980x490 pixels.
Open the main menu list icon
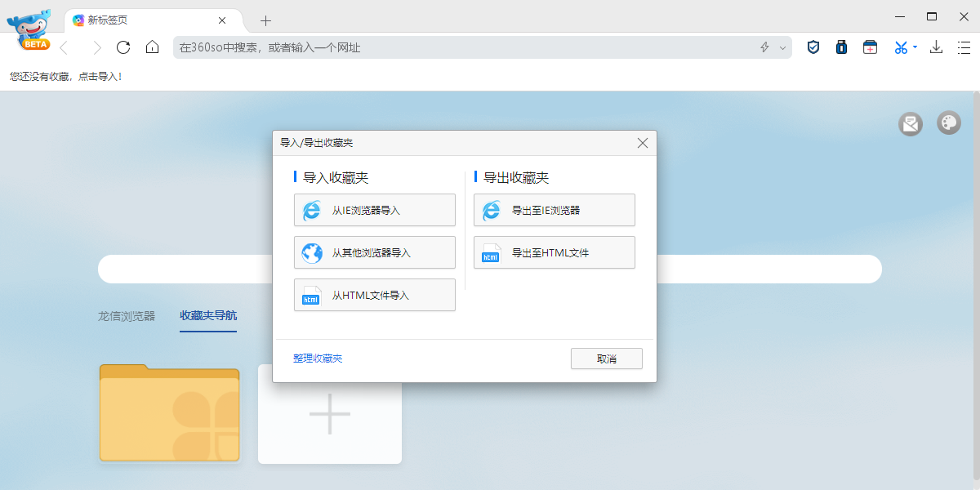point(964,47)
